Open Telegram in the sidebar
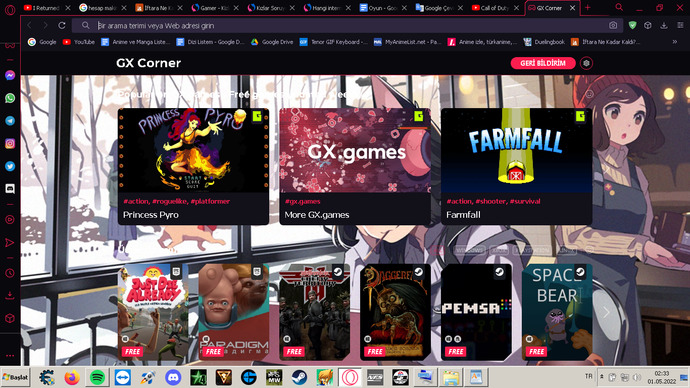 coord(10,121)
